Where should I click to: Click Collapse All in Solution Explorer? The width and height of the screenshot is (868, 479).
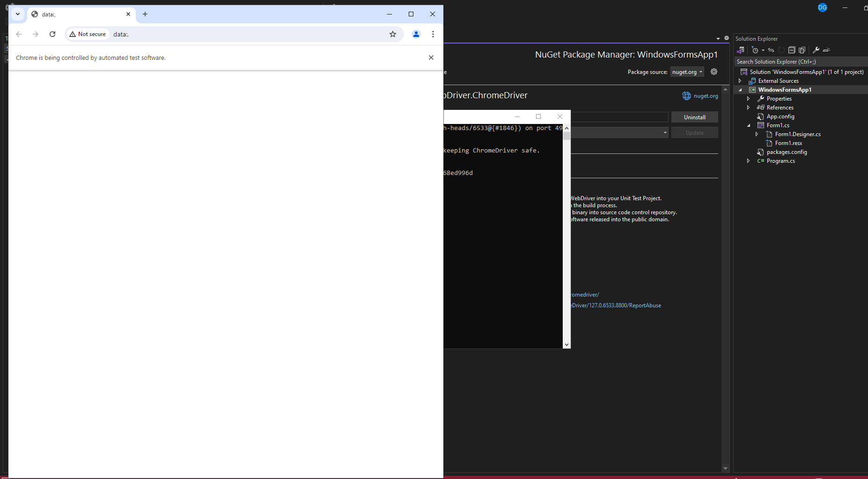pyautogui.click(x=792, y=50)
